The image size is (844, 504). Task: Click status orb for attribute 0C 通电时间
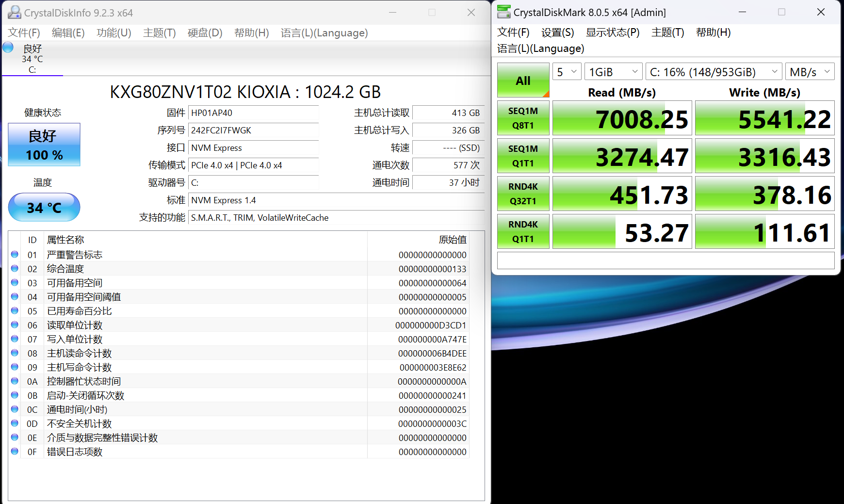tap(15, 409)
